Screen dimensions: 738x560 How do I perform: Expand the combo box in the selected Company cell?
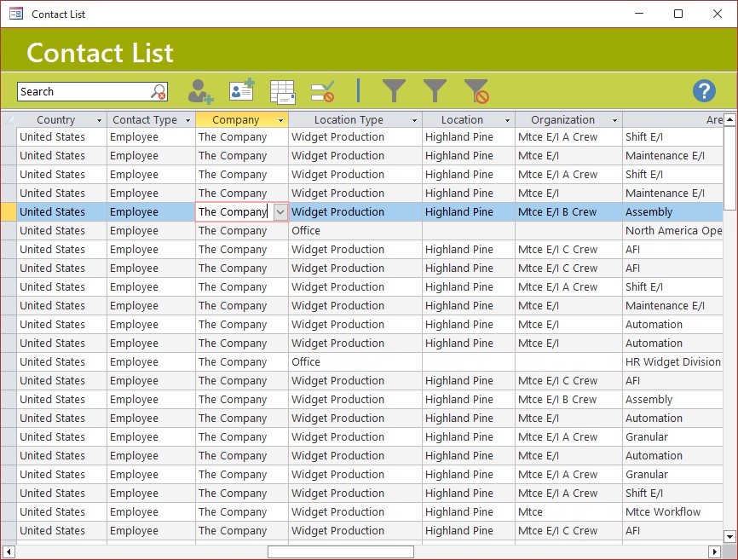pyautogui.click(x=280, y=212)
